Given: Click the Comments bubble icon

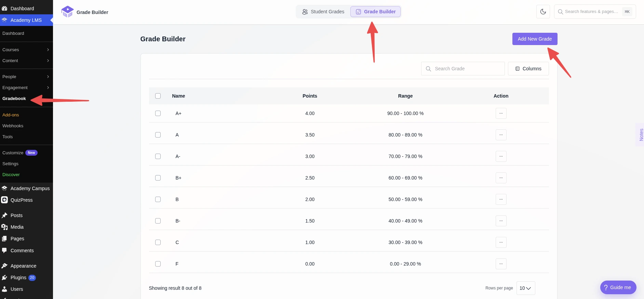Looking at the screenshot, I should click(x=4, y=251).
